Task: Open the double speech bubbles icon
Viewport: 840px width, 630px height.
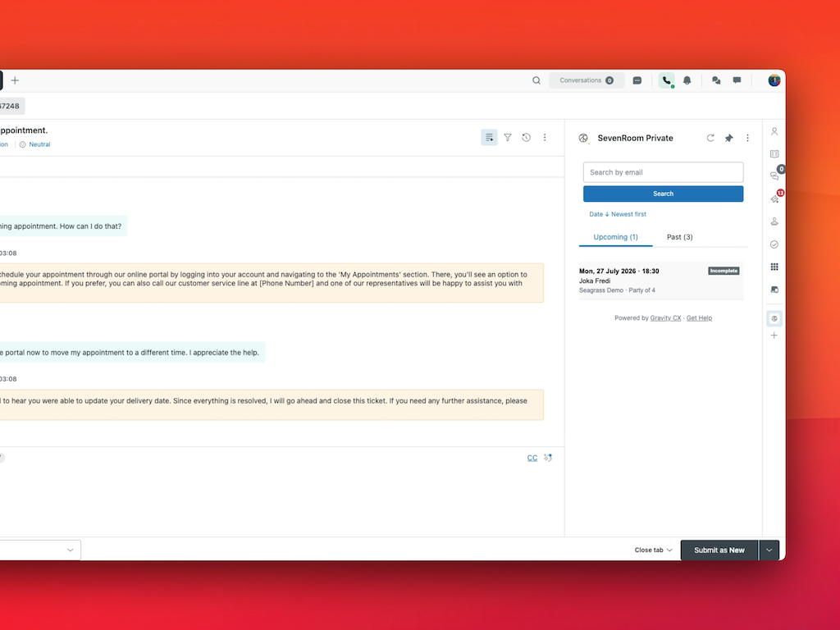Action: tap(716, 80)
